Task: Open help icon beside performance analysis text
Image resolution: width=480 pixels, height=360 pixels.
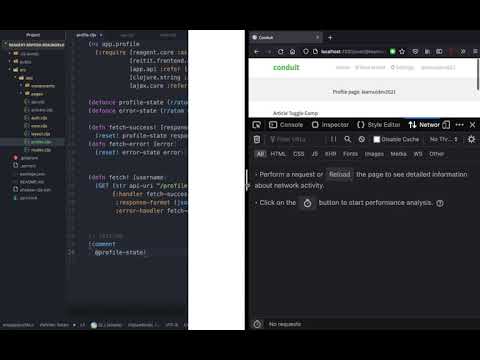Action: tap(440, 203)
